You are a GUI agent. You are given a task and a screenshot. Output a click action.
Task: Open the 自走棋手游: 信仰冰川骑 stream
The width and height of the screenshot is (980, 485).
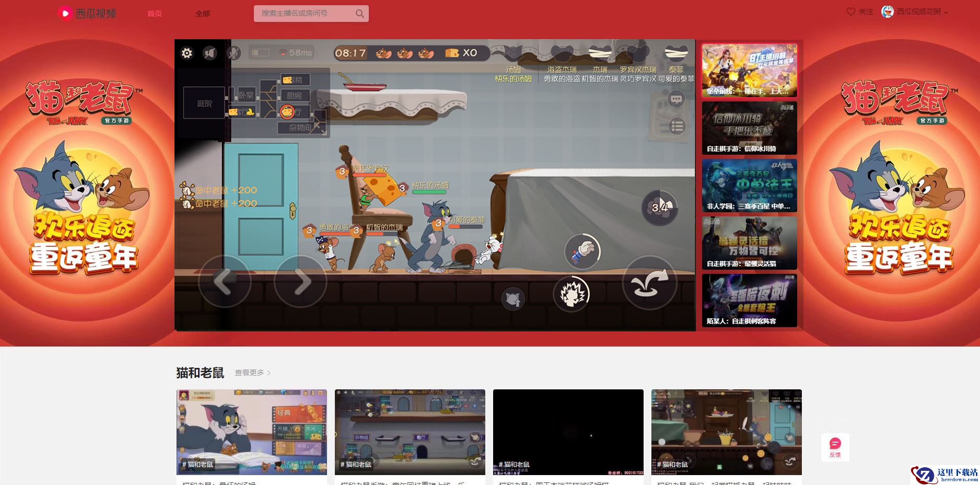749,128
